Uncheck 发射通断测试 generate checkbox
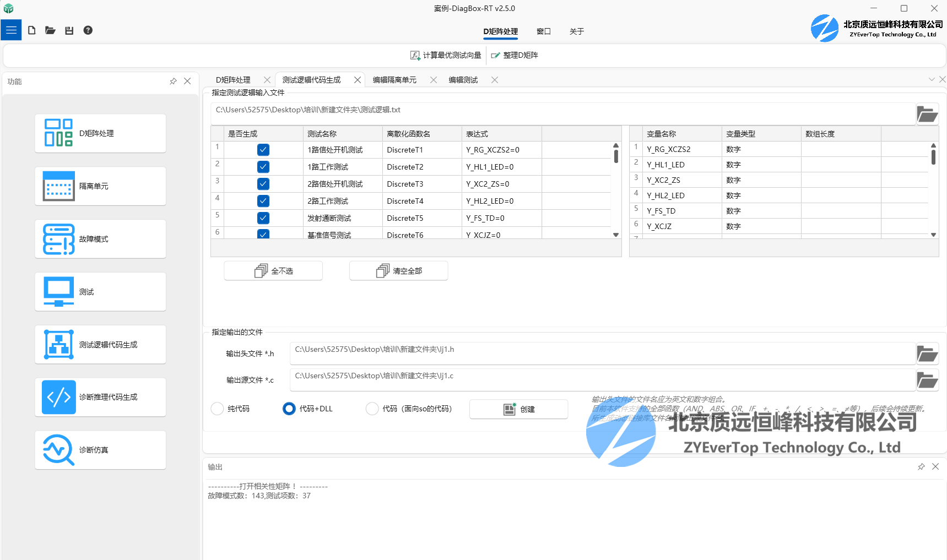The image size is (947, 560). click(263, 218)
